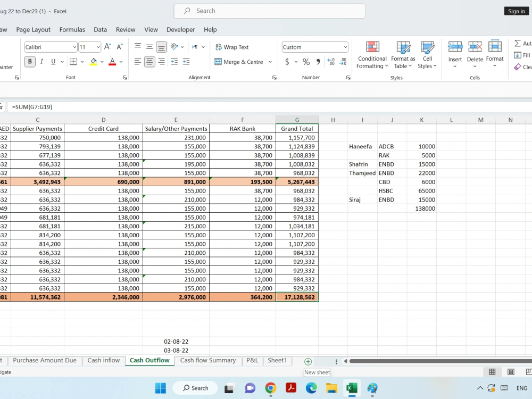Open the Developer ribbon tab
This screenshot has height=399, width=532.
click(181, 29)
